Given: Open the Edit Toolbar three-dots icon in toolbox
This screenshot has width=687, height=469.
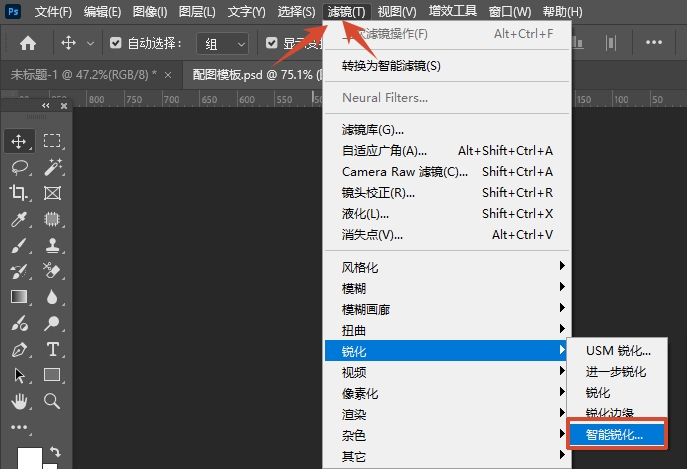Looking at the screenshot, I should click(x=19, y=427).
